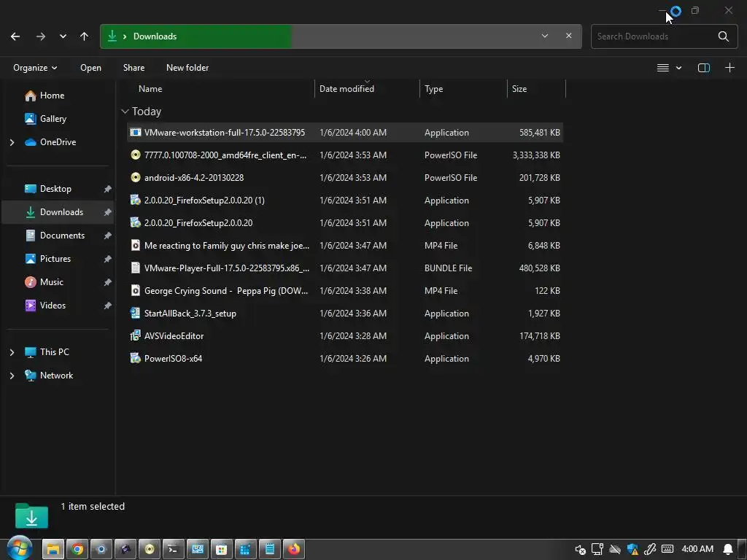747x560 pixels.
Task: Click the plus icon in command bar
Action: tap(729, 68)
